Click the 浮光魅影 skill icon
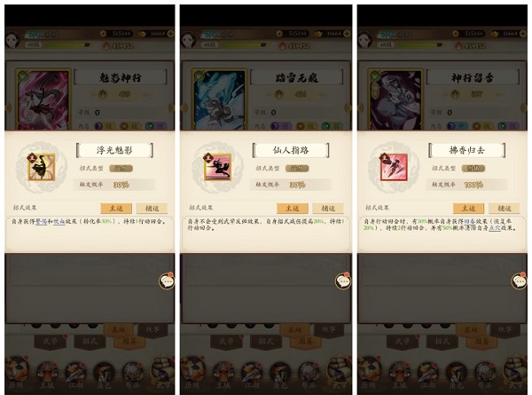Image resolution: width=532 pixels, height=395 pixels. [x=42, y=167]
